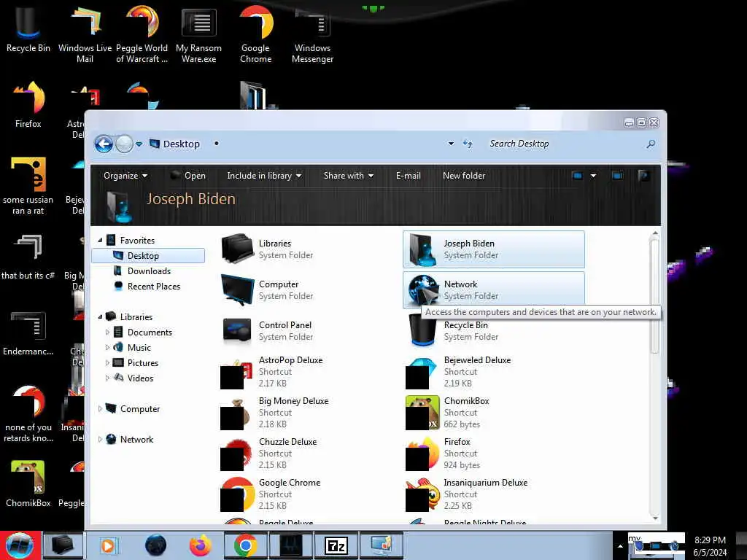Select Desktop in Favorites

pyautogui.click(x=148, y=256)
